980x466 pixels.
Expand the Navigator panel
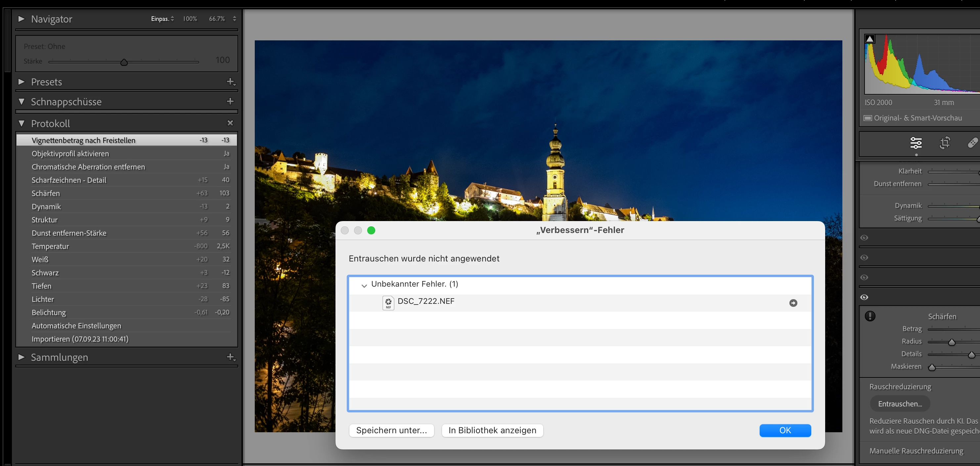[x=21, y=19]
